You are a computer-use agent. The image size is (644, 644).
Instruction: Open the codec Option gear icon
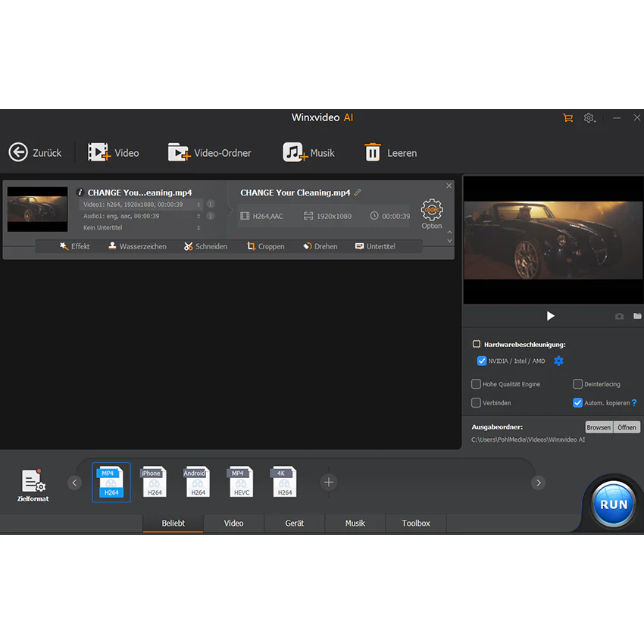[432, 210]
